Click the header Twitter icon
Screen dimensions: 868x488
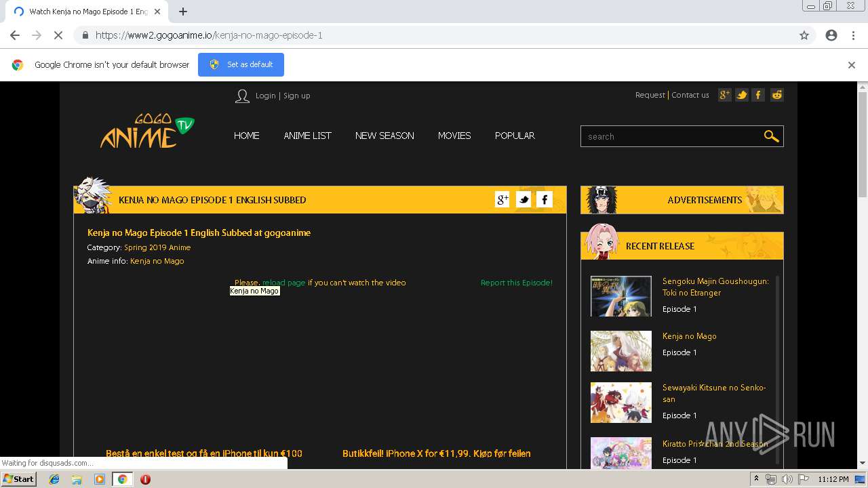(x=742, y=95)
